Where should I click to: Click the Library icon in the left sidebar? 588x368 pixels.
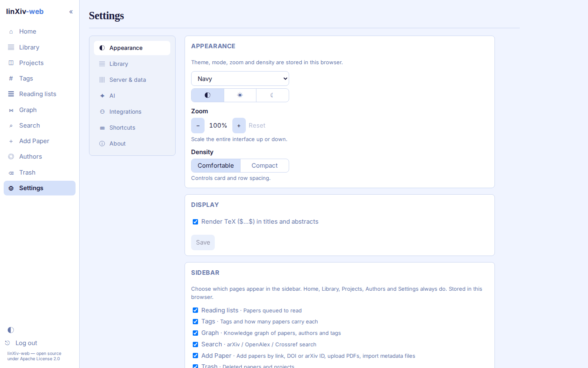click(11, 47)
